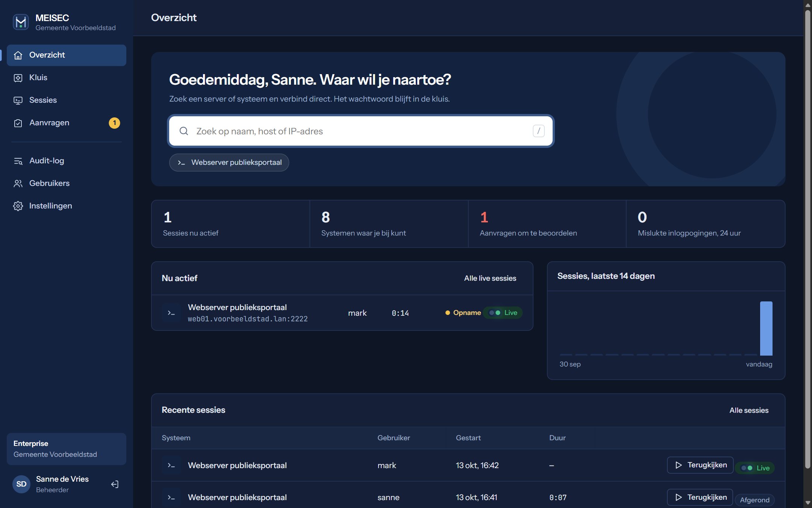Click terminal icon in mark's recent session row
Viewport: 812px width, 508px height.
(171, 465)
